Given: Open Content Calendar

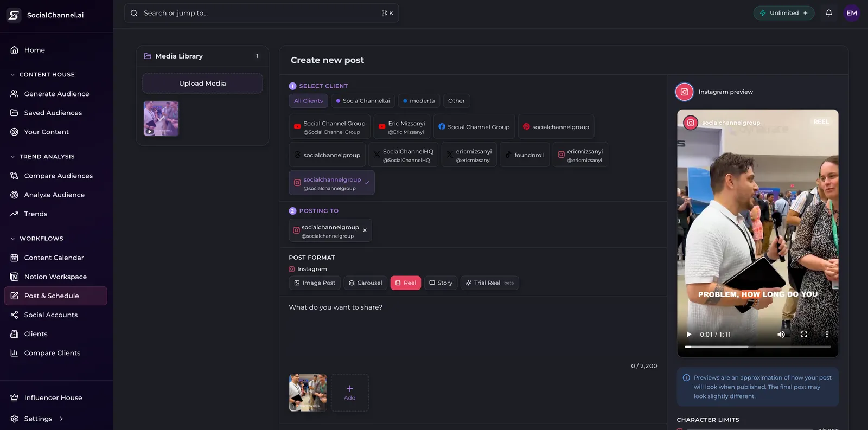Looking at the screenshot, I should (x=56, y=258).
